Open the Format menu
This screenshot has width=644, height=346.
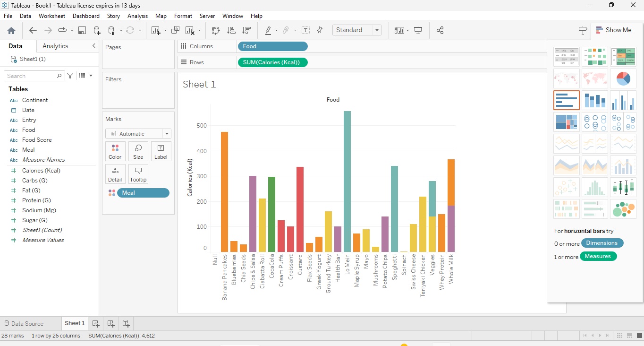pyautogui.click(x=183, y=16)
